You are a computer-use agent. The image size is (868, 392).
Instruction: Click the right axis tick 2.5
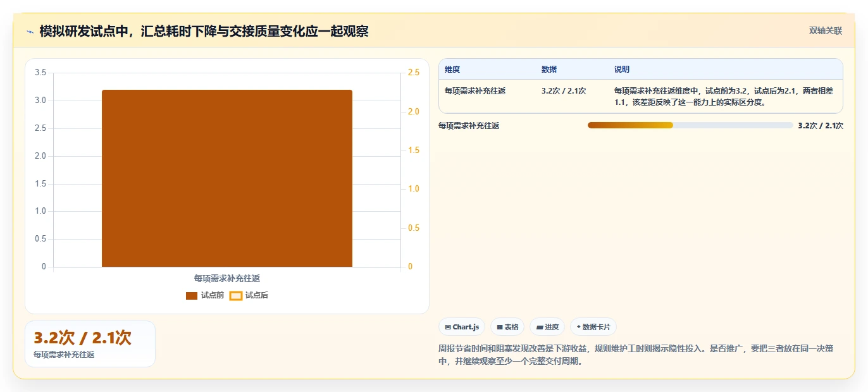click(414, 73)
